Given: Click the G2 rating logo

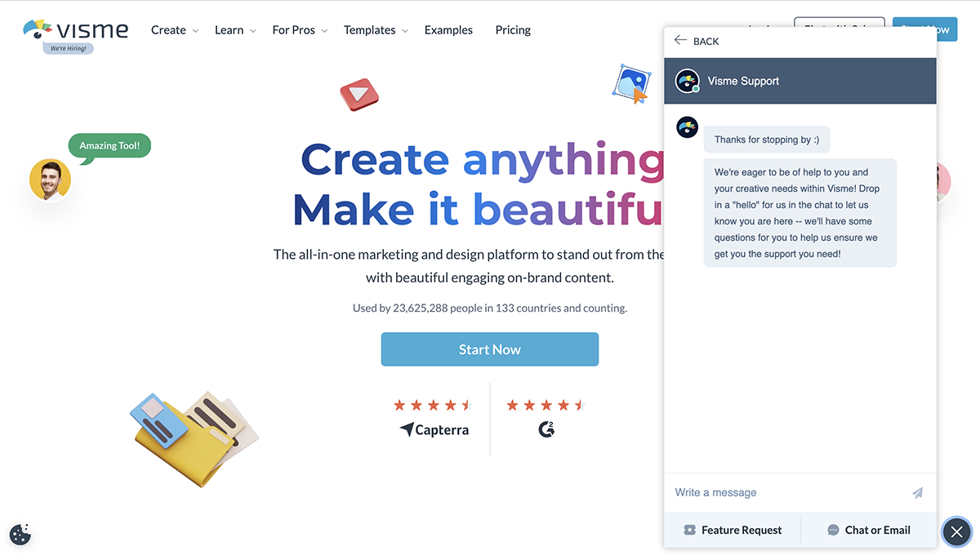Looking at the screenshot, I should pyautogui.click(x=546, y=429).
